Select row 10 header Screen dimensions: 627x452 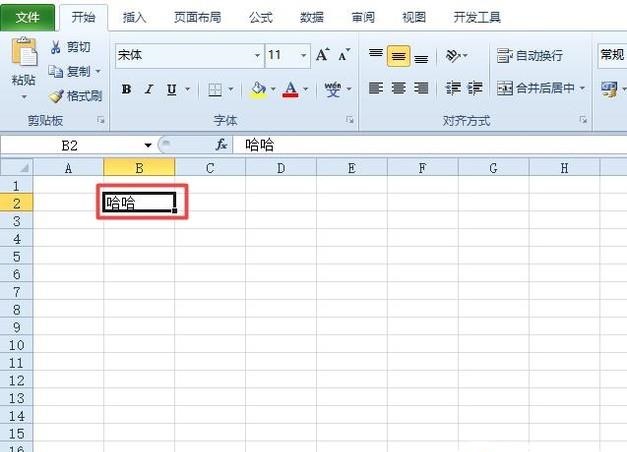point(16,345)
